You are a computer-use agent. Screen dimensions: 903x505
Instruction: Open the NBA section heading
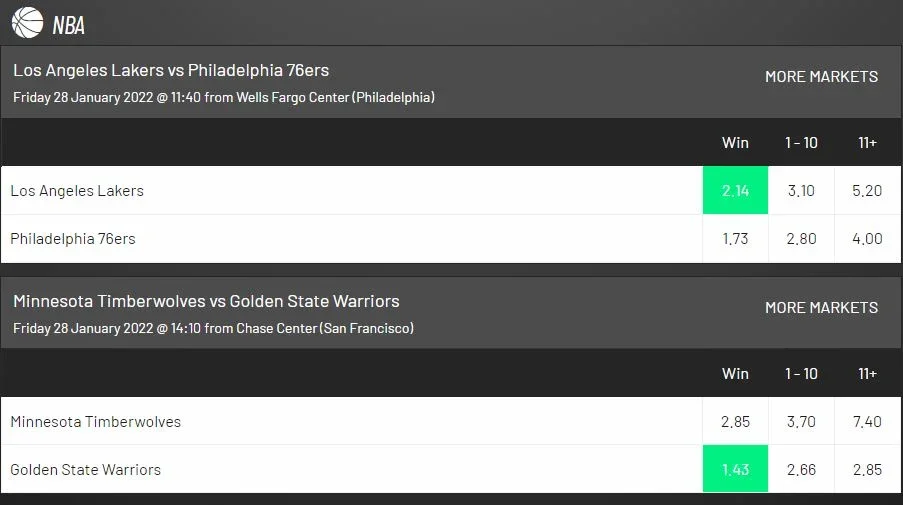[x=69, y=25]
